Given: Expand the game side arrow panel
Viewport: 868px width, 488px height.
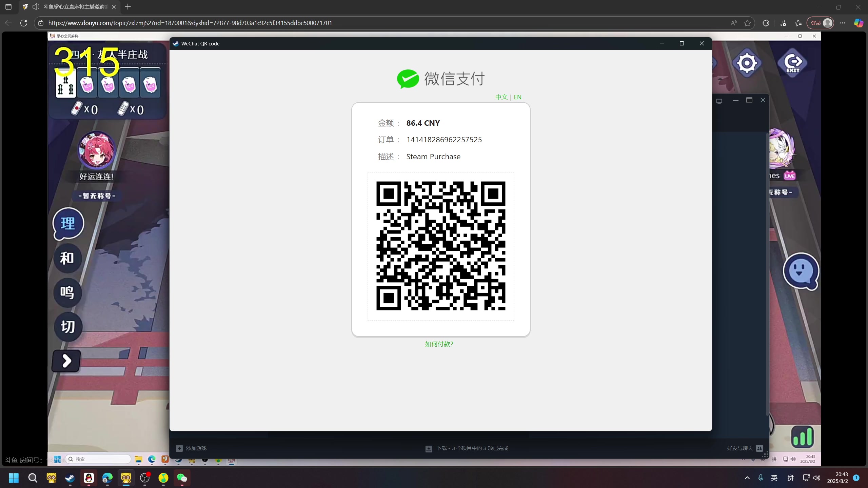Looking at the screenshot, I should coord(66,361).
